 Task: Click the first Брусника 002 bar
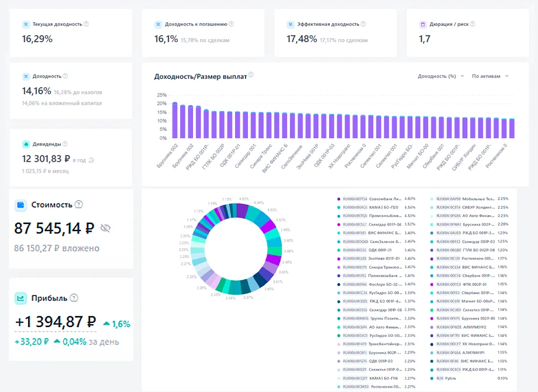175,120
